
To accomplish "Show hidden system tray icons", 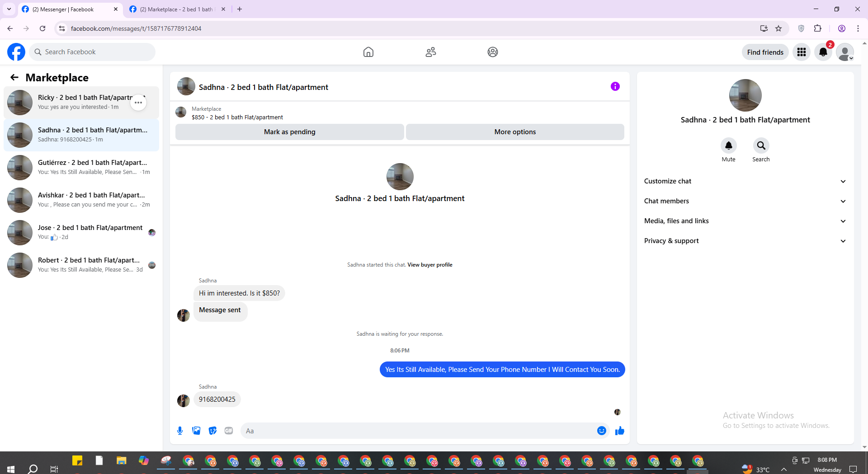I will (x=784, y=469).
